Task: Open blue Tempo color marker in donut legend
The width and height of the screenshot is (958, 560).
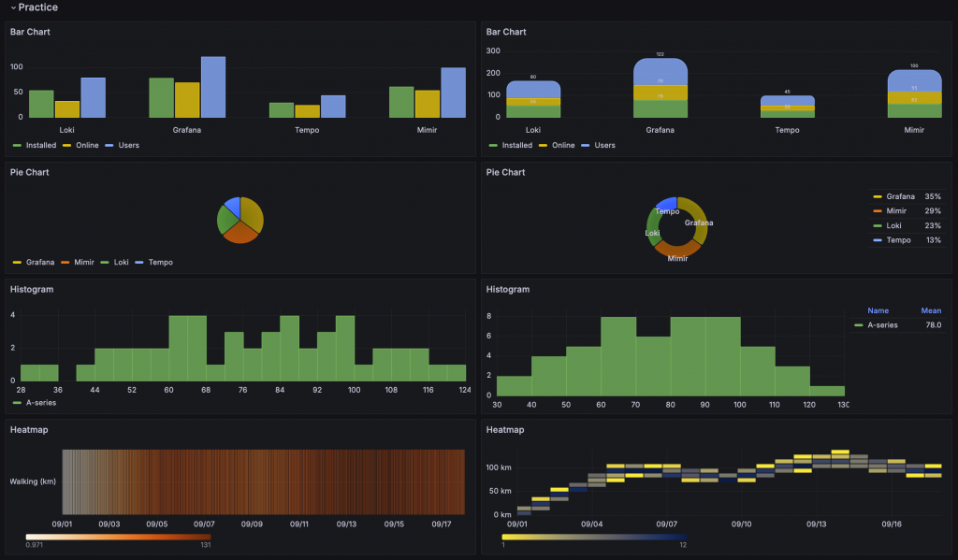Action: (x=878, y=240)
